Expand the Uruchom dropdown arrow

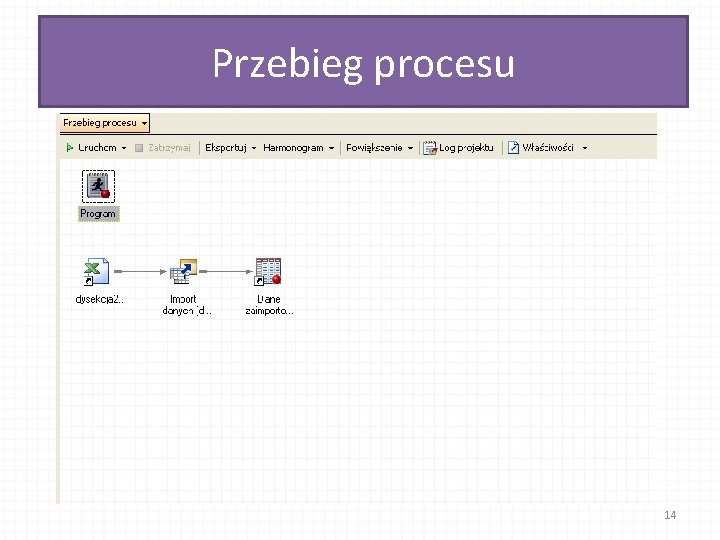tap(124, 148)
